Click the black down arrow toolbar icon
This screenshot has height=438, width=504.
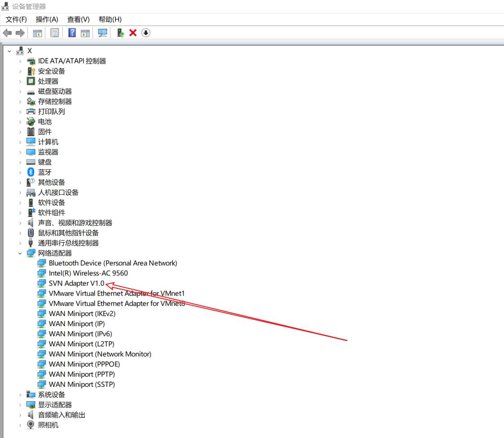[146, 33]
